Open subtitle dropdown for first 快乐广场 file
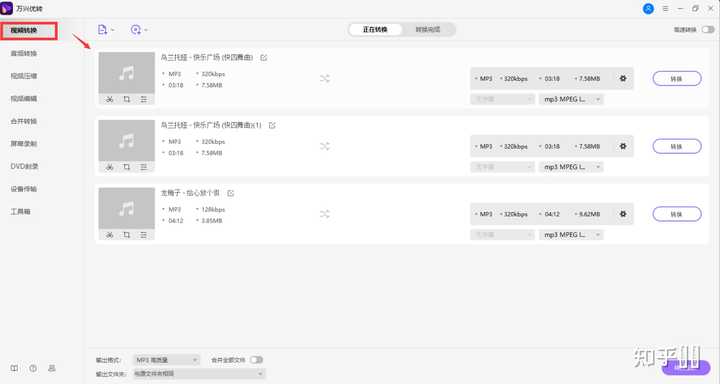 [x=502, y=99]
